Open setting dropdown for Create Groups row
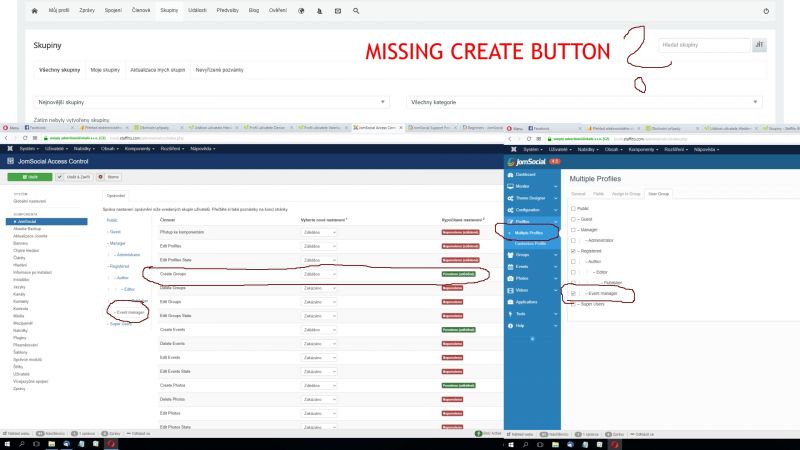800x450 pixels. [x=319, y=274]
